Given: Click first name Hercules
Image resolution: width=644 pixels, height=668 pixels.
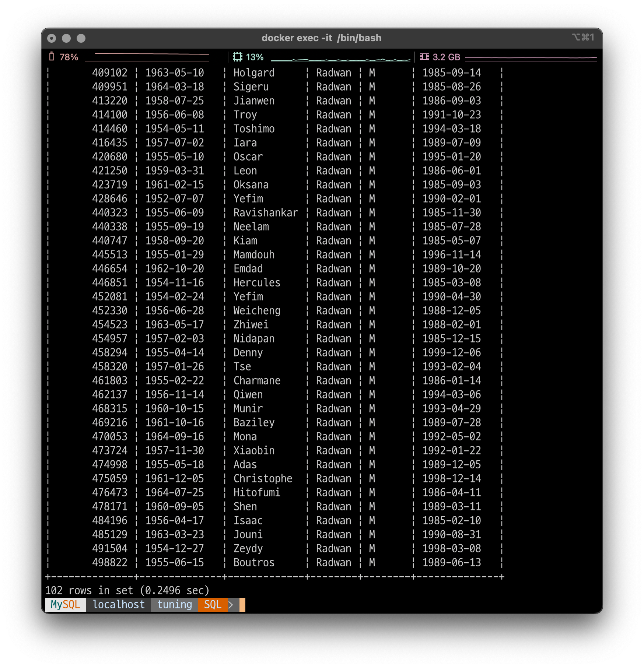Looking at the screenshot, I should 257,283.
